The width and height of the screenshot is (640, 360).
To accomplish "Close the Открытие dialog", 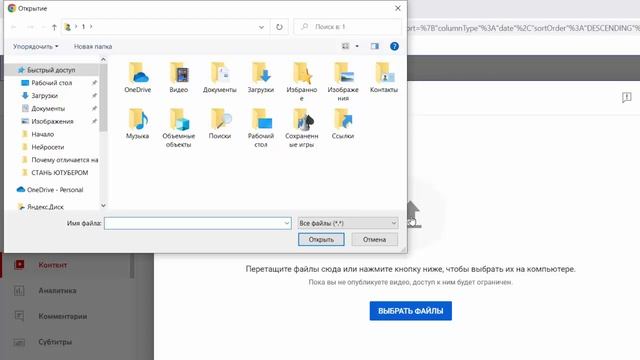I will (x=398, y=8).
